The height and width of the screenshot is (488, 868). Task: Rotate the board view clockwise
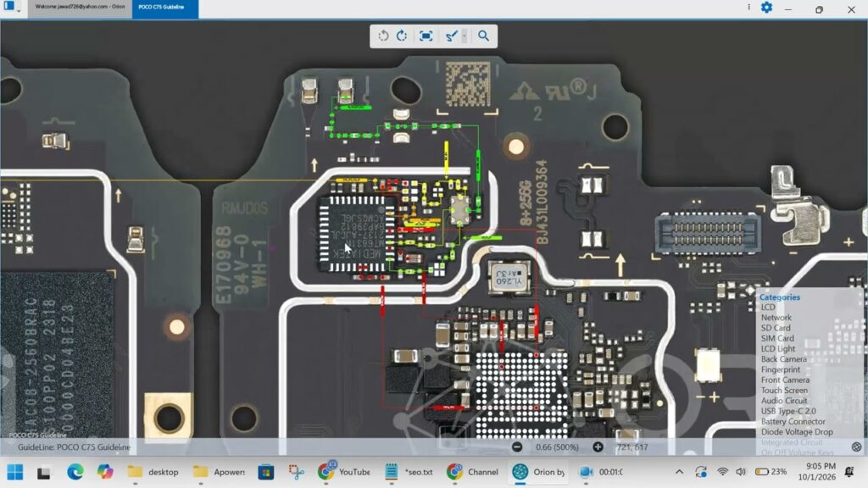[x=402, y=36]
